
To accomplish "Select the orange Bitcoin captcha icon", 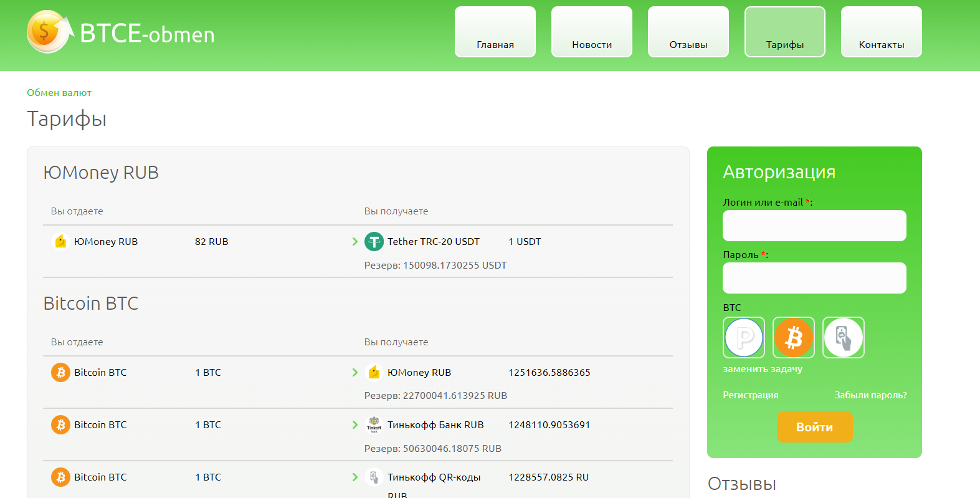I will [x=794, y=337].
